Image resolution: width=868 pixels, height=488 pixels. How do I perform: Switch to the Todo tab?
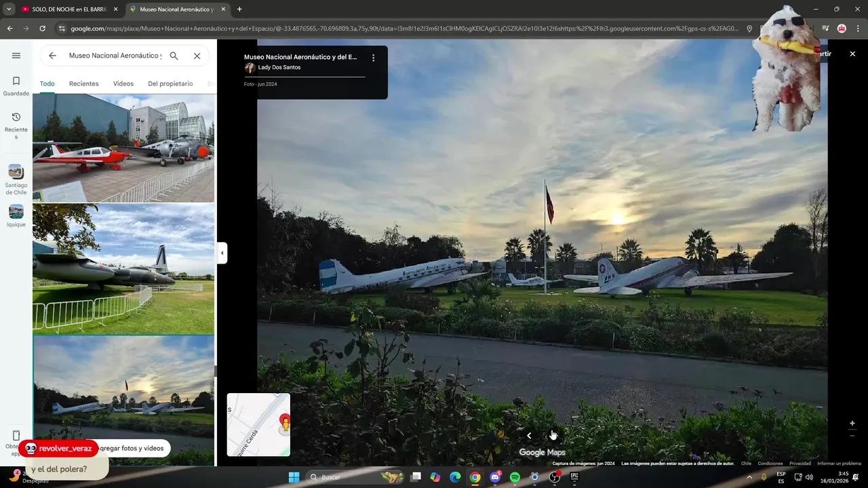tap(47, 83)
